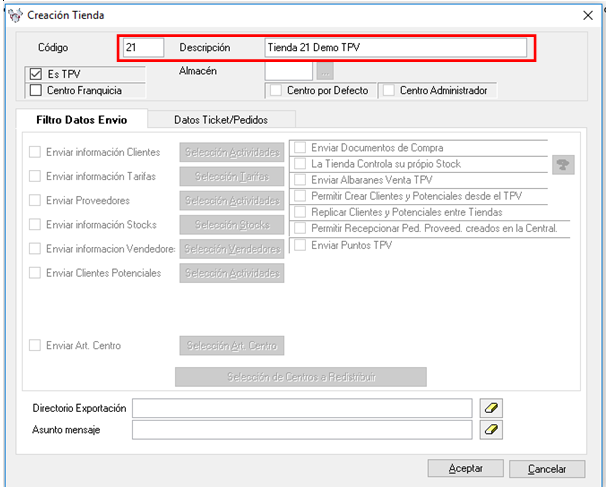The image size is (609, 491).
Task: Select the Filtro Datos Envio tab
Action: [83, 120]
